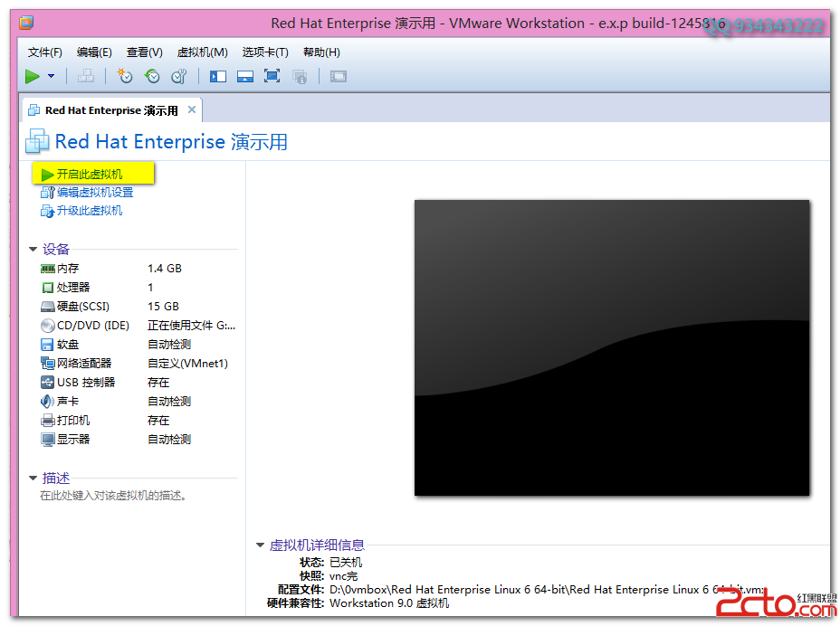The width and height of the screenshot is (840, 626).
Task: Click the black VM screen preview
Action: point(612,347)
